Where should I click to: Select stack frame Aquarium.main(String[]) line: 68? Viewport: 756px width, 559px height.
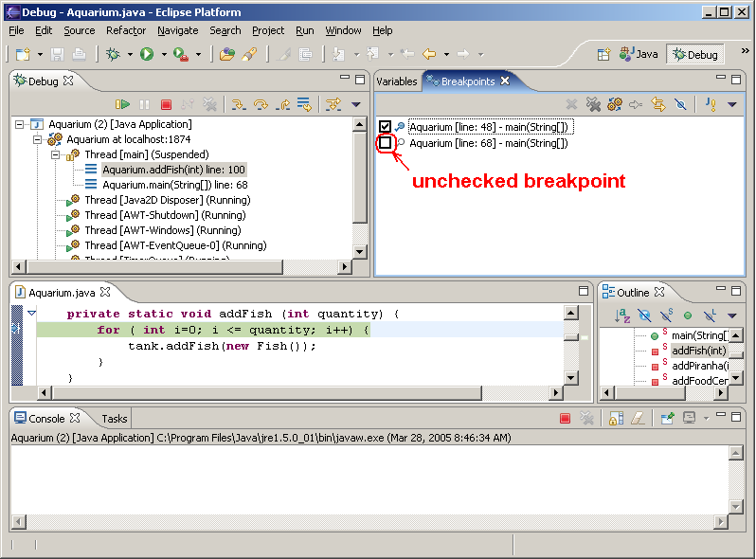click(x=175, y=185)
